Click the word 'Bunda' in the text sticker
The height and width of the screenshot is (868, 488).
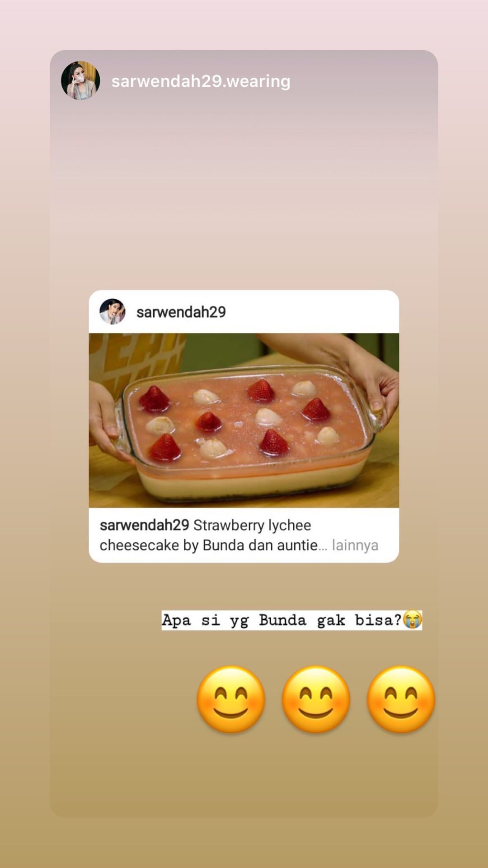[282, 620]
